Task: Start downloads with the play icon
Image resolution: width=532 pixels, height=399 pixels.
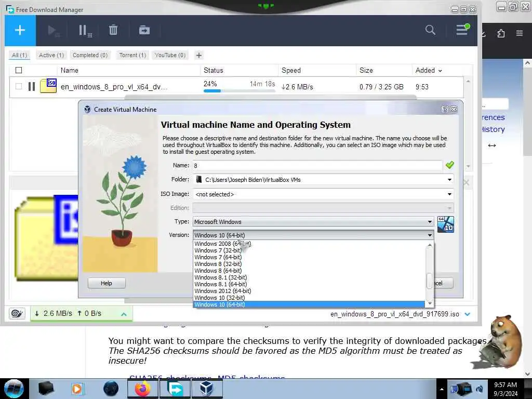Action: [x=53, y=31]
